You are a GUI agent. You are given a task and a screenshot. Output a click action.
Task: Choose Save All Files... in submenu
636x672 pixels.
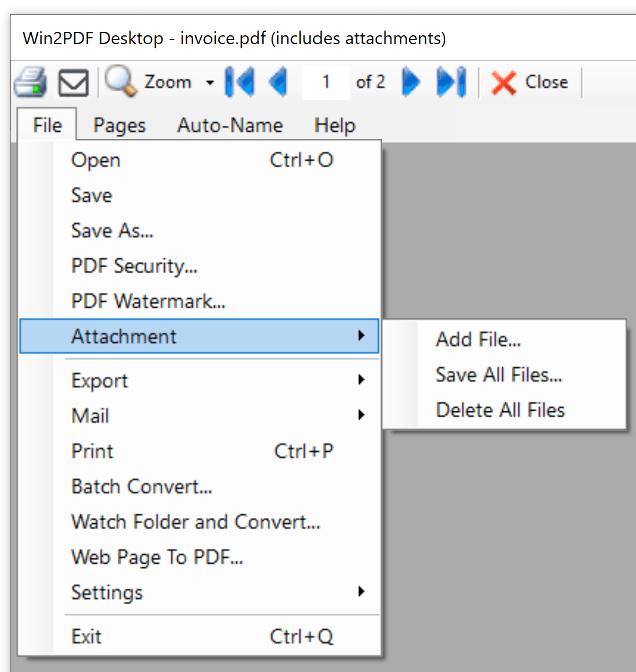point(504,375)
